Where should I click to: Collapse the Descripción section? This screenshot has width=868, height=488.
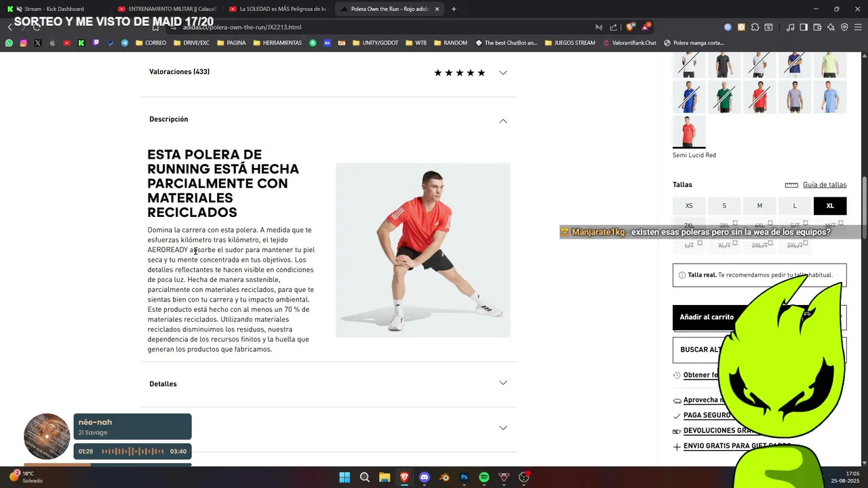click(x=503, y=121)
